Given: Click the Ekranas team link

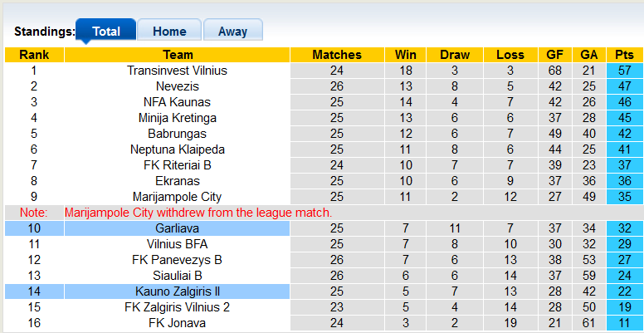Looking at the screenshot, I should coord(178,181).
